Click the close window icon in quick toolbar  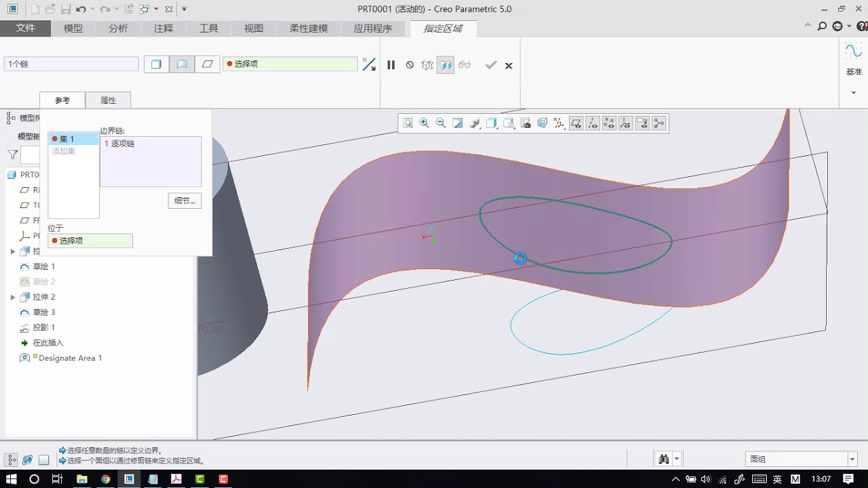(x=169, y=9)
